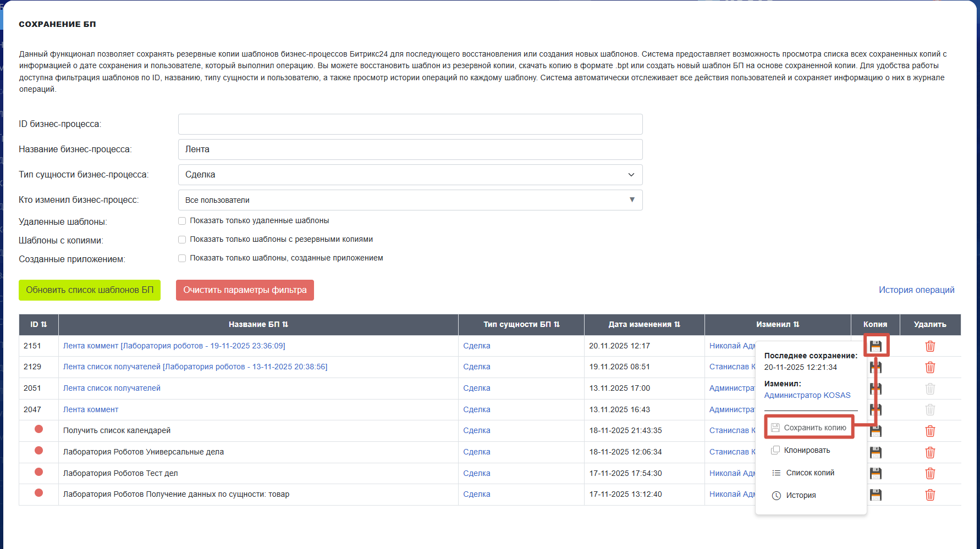Click Сделка link in Лаборатория Роботов Тест дел row
The height and width of the screenshot is (549, 980).
point(476,473)
